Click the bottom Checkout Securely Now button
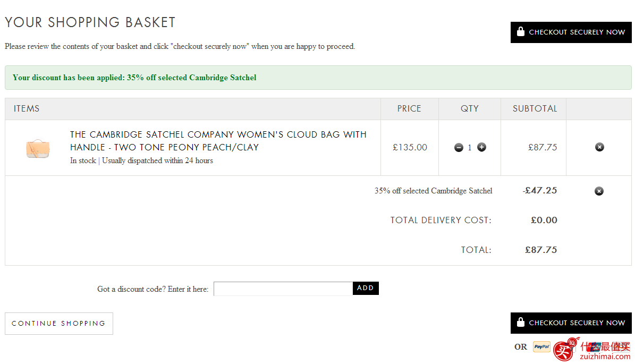635x364 pixels. (571, 323)
